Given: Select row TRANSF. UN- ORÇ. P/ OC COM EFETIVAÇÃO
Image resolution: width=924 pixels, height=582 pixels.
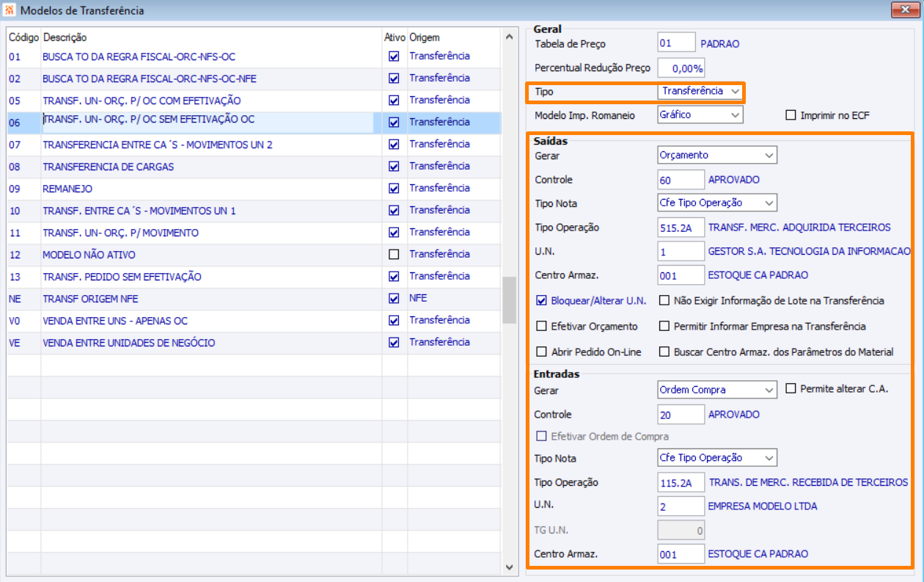Looking at the screenshot, I should 254,101.
